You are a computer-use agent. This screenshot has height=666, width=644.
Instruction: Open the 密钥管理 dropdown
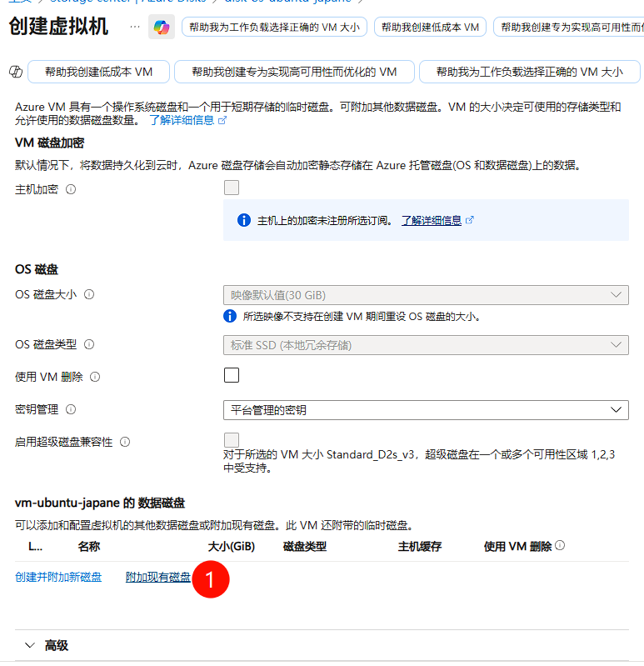[x=426, y=409]
